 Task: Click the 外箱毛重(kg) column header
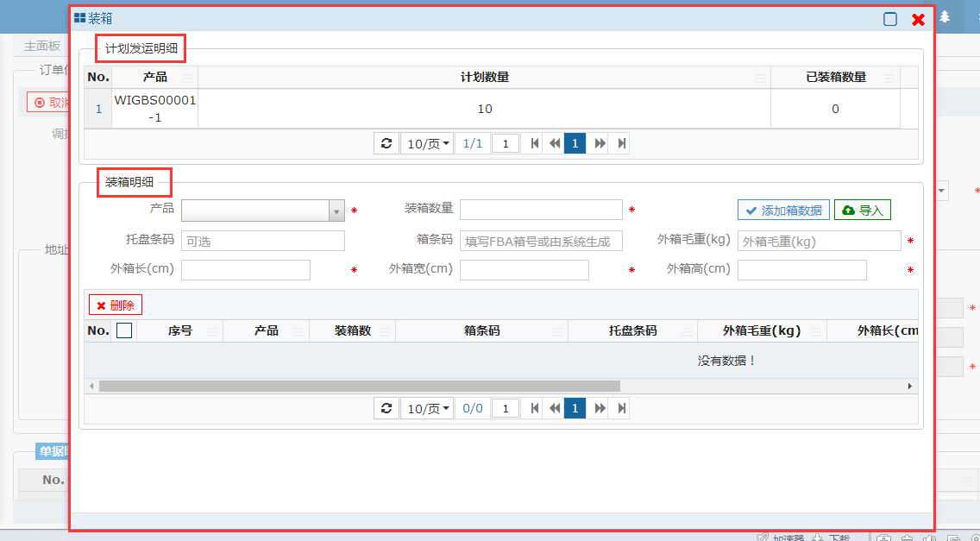762,330
